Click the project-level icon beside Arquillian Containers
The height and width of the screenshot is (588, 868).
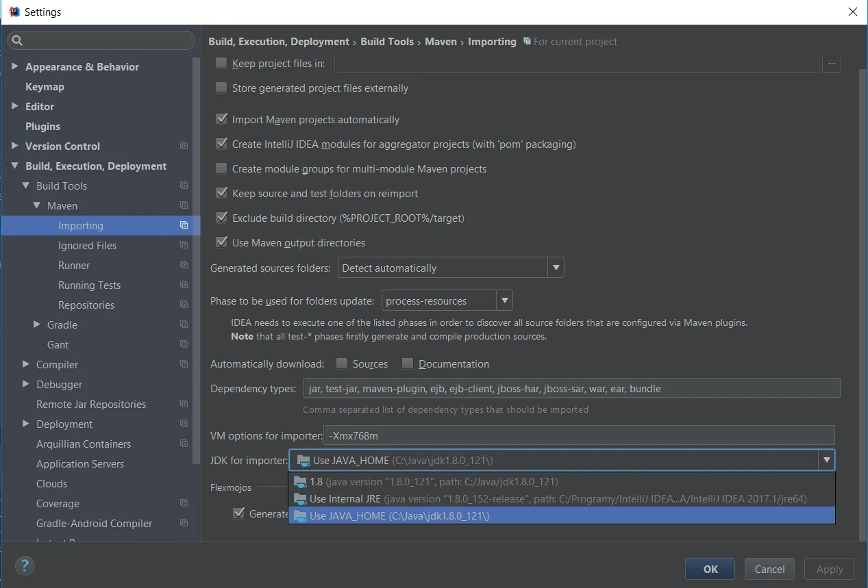tap(184, 444)
